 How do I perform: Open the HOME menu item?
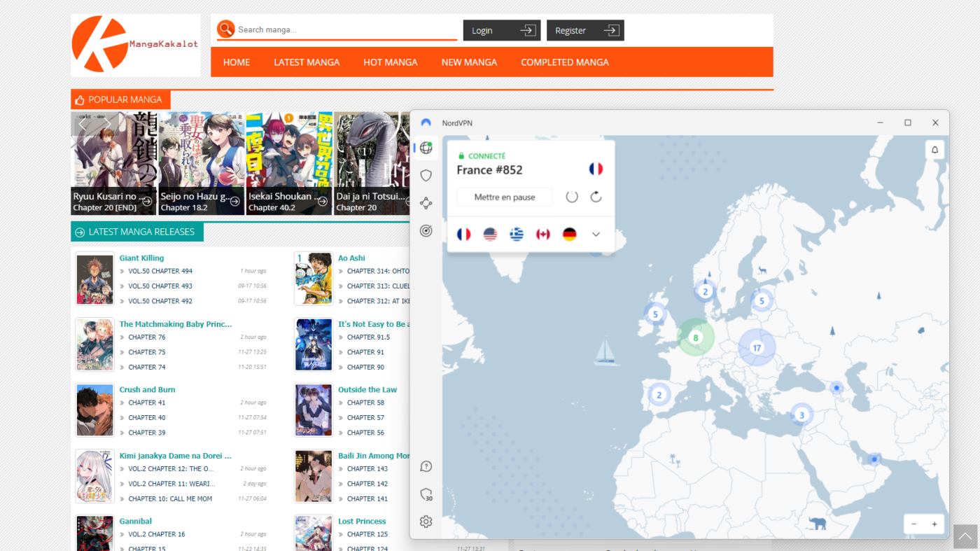pyautogui.click(x=237, y=62)
